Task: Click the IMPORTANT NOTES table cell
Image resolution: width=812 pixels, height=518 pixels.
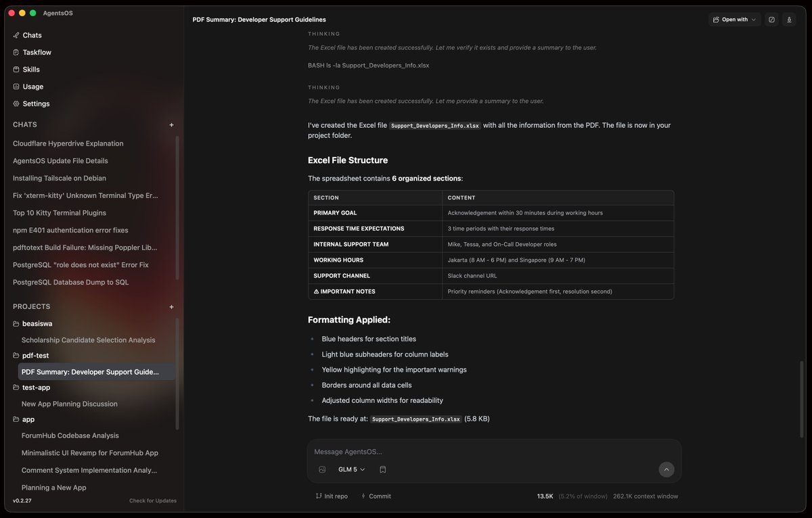Action: tap(375, 291)
